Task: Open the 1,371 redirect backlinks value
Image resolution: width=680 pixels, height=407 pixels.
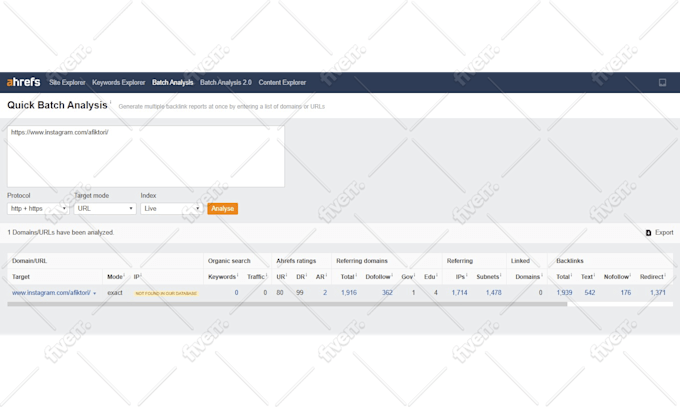Action: (x=657, y=293)
